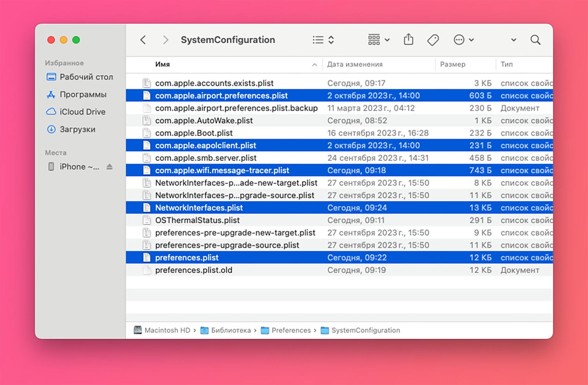
Task: Sort by Дата изменения column header
Action: [355, 65]
